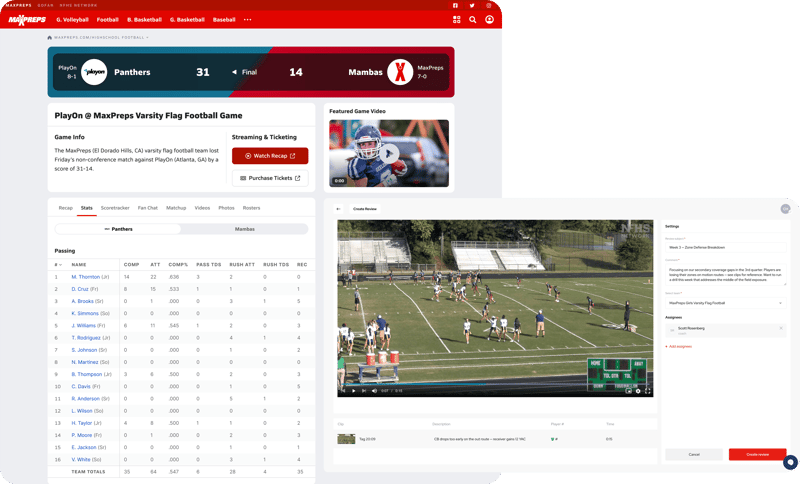Click the Add assignees link
This screenshot has width=800, height=484.
[x=679, y=346]
